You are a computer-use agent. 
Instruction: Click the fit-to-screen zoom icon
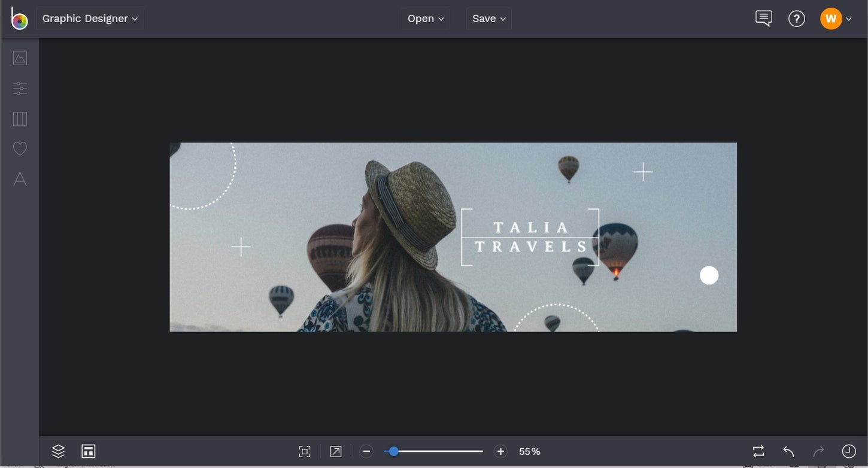305,451
